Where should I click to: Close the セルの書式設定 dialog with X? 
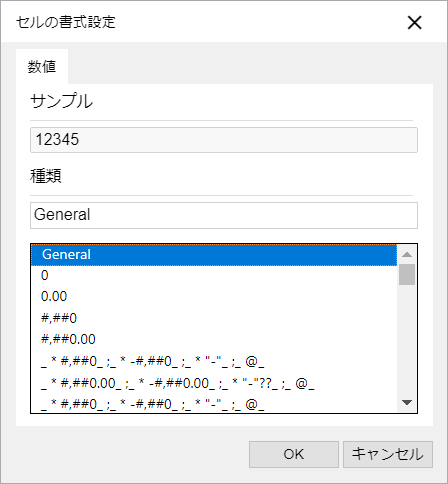click(414, 23)
